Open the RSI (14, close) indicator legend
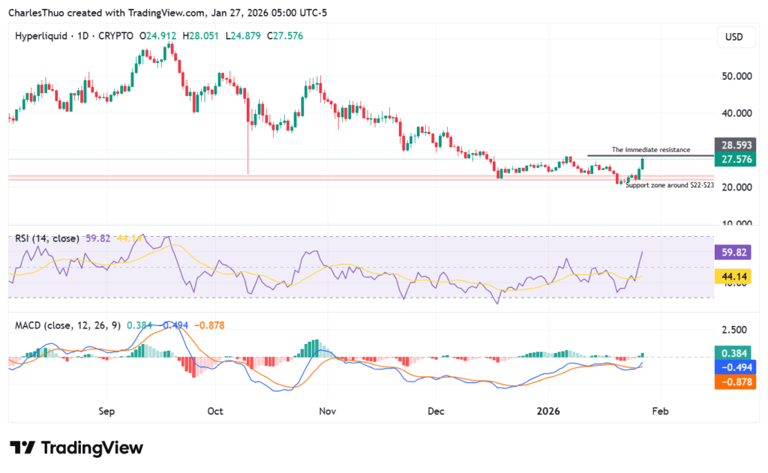 (47, 238)
